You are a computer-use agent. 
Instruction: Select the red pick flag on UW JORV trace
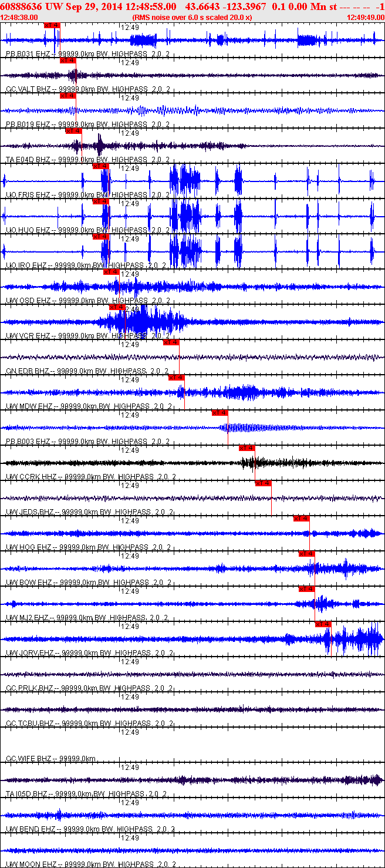tap(323, 624)
